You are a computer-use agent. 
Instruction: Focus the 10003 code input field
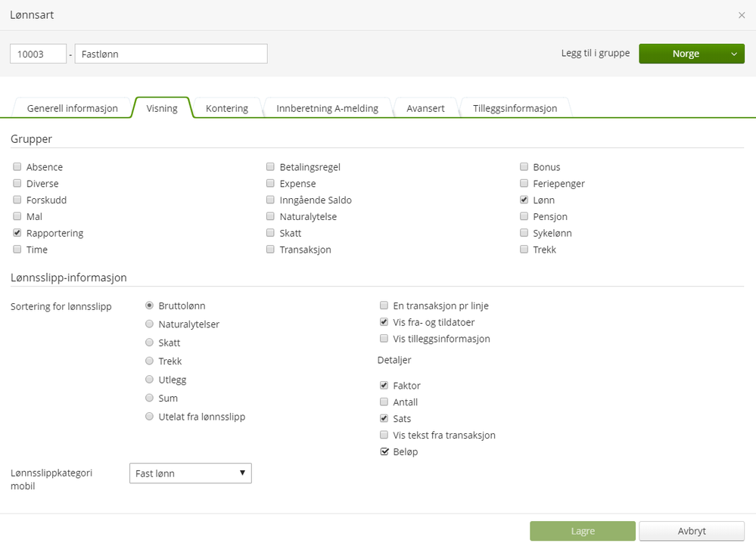pos(38,54)
